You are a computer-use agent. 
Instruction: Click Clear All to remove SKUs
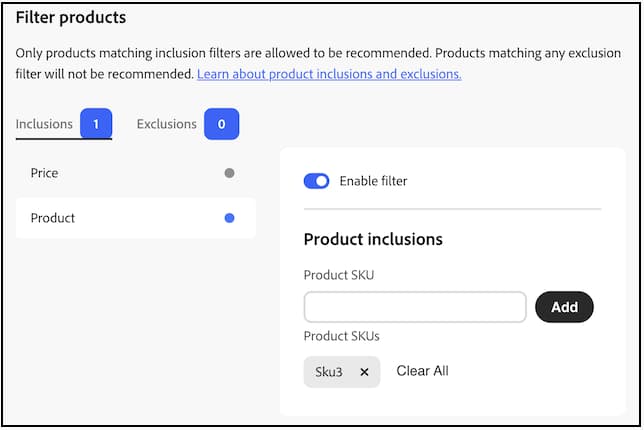[x=422, y=371]
